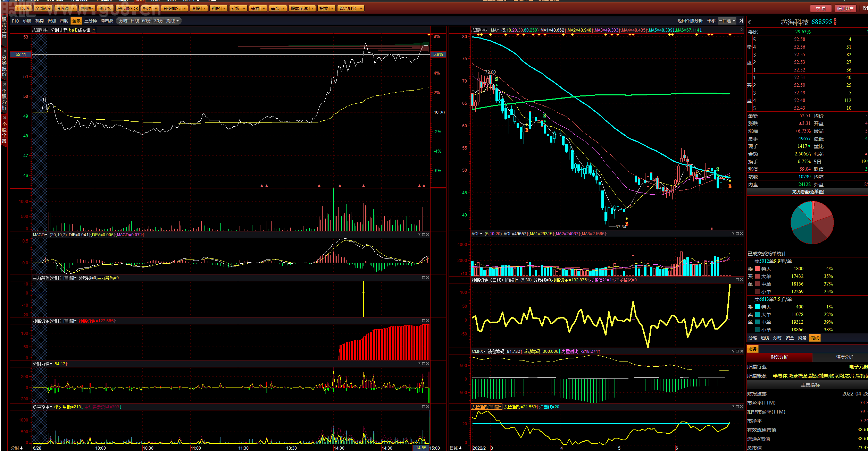Screen dimensions: 868x451
Task: Open the MA indicator dropdown on daily chart
Action: [495, 30]
